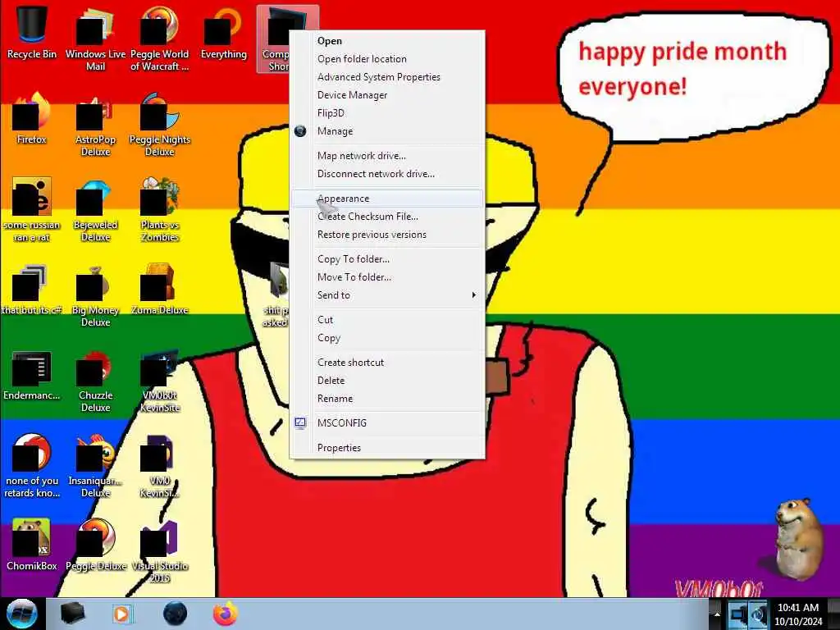The image size is (840, 630).
Task: Show hidden tray icons arrow
Action: pos(717,614)
